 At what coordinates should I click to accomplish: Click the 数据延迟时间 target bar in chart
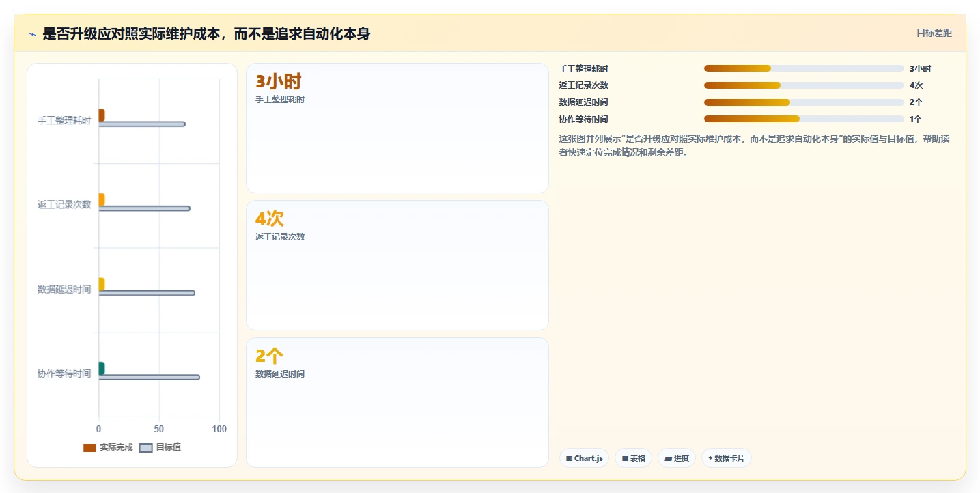(147, 293)
